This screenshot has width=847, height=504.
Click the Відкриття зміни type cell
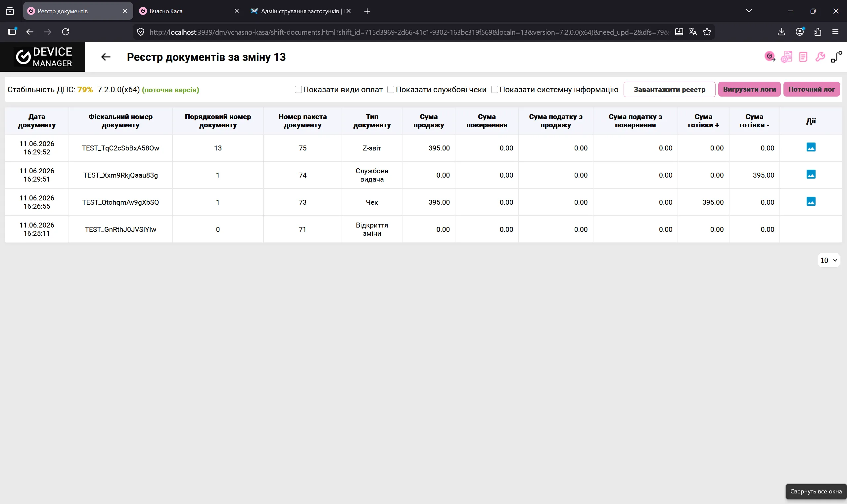coord(372,230)
